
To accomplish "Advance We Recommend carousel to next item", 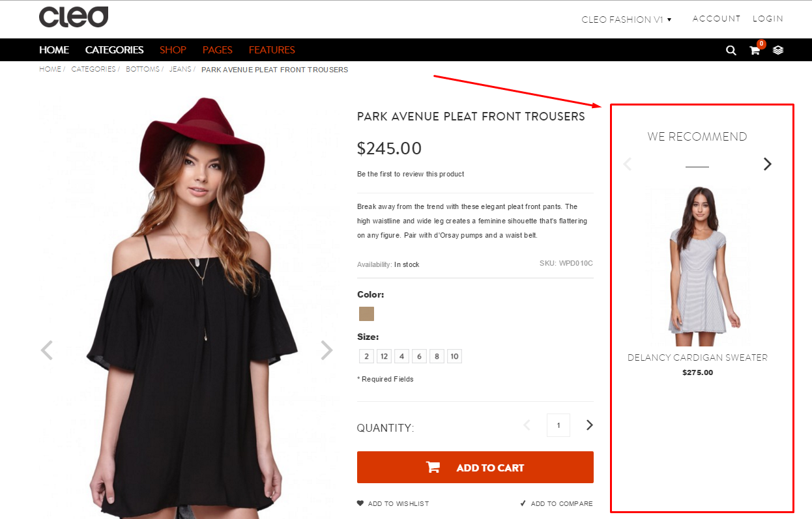I will [x=767, y=164].
